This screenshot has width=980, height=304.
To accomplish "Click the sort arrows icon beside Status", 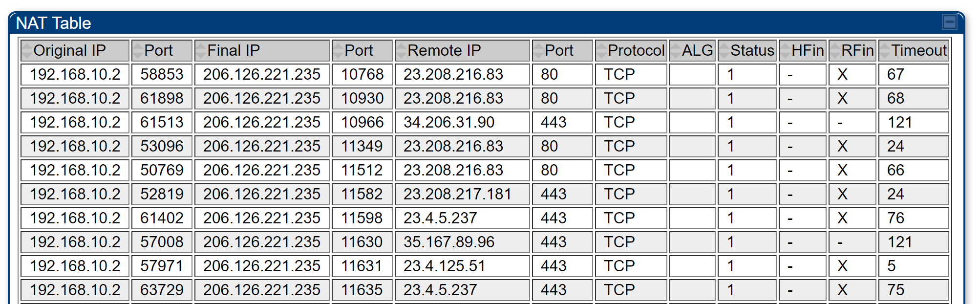I will pyautogui.click(x=724, y=50).
